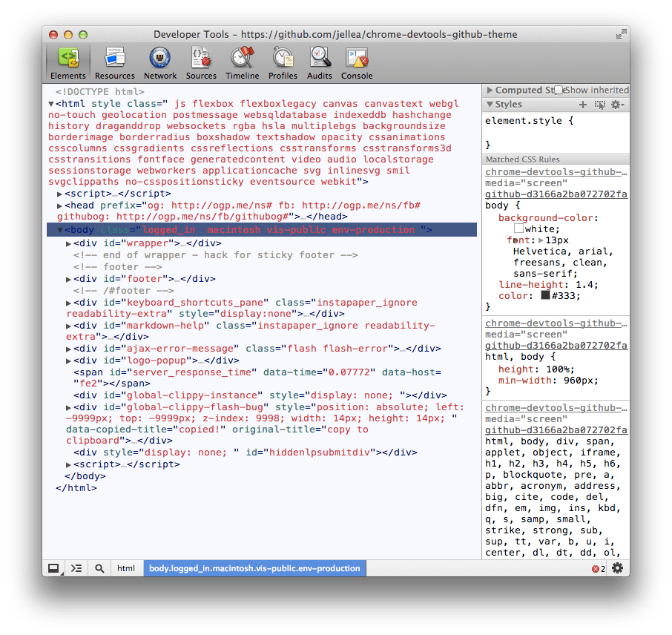Viewport: 672px width, 635px height.
Task: Select html in the breadcrumb bar
Action: point(126,568)
